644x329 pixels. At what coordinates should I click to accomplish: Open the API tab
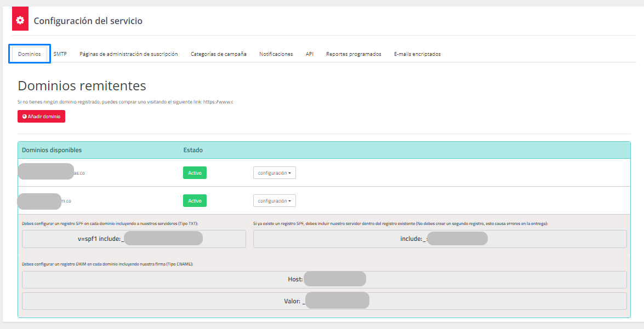coord(310,54)
